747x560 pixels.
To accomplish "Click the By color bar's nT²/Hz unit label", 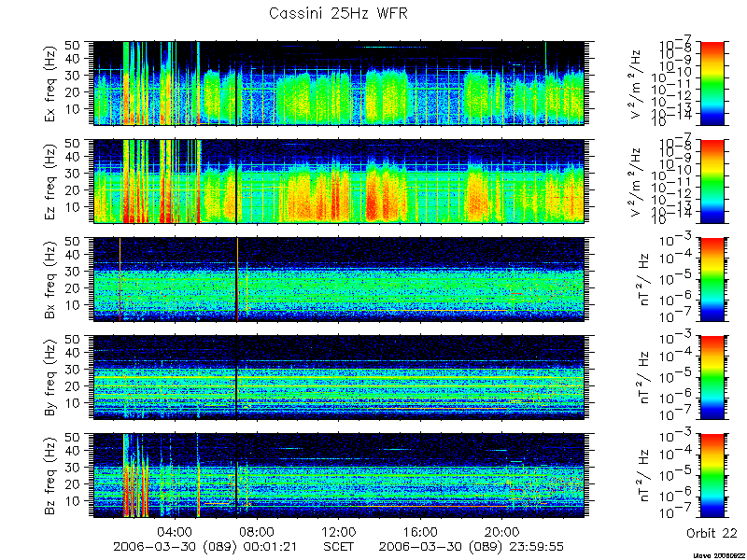I will (x=642, y=378).
